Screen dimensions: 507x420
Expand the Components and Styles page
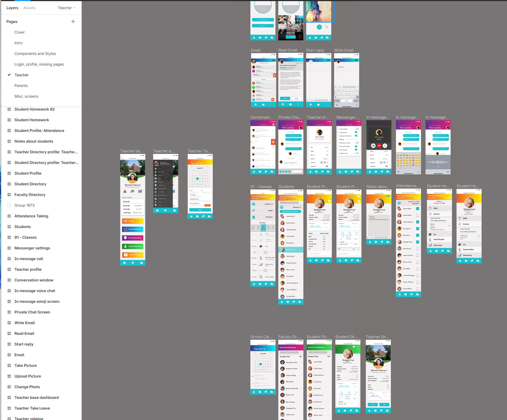[35, 53]
